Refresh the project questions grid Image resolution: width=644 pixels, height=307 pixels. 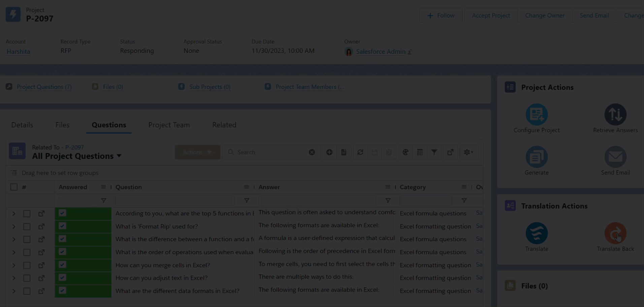coord(360,152)
